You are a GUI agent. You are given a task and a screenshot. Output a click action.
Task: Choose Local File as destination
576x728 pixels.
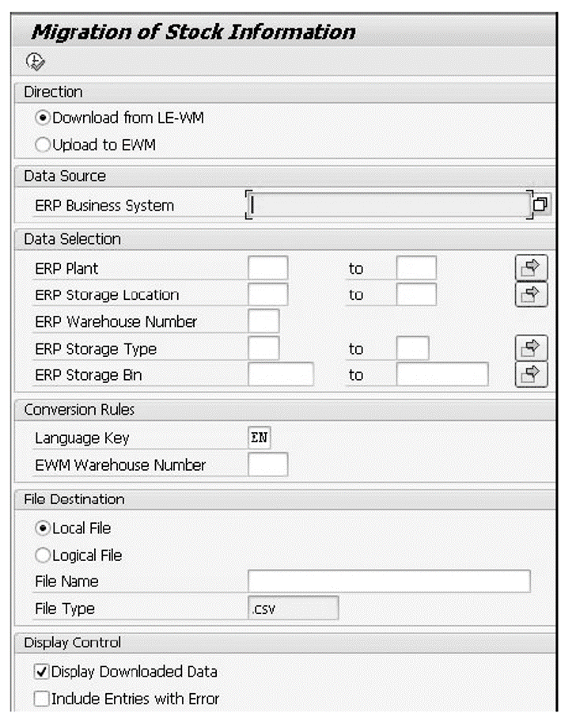(x=43, y=528)
